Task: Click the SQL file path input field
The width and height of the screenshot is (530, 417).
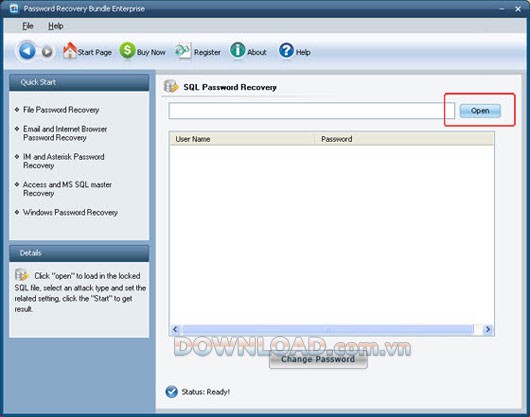Action: point(312,111)
